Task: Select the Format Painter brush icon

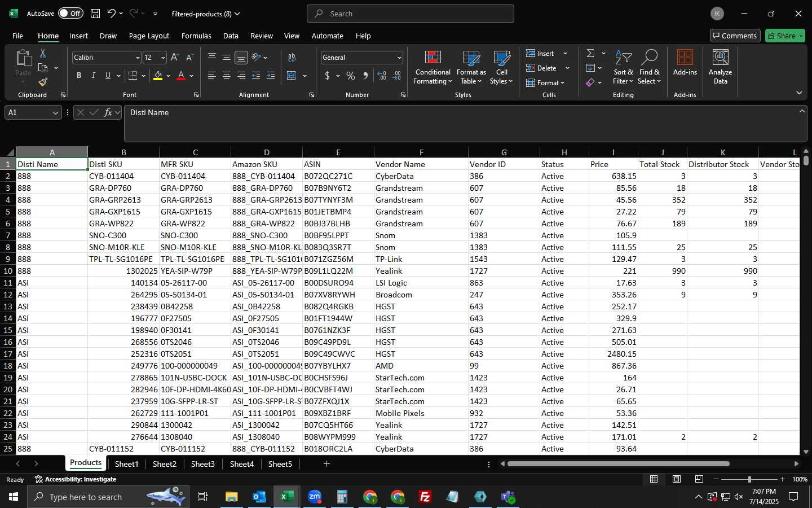Action: [x=43, y=82]
